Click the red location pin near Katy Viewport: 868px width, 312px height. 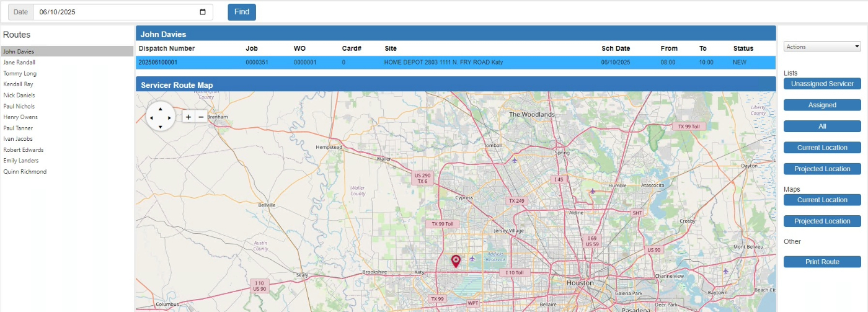(x=456, y=261)
